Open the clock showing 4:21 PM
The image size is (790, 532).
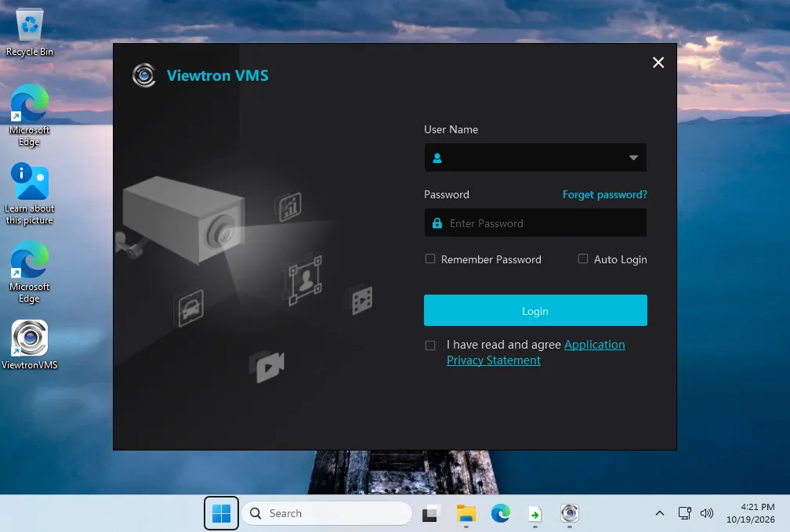(x=750, y=513)
